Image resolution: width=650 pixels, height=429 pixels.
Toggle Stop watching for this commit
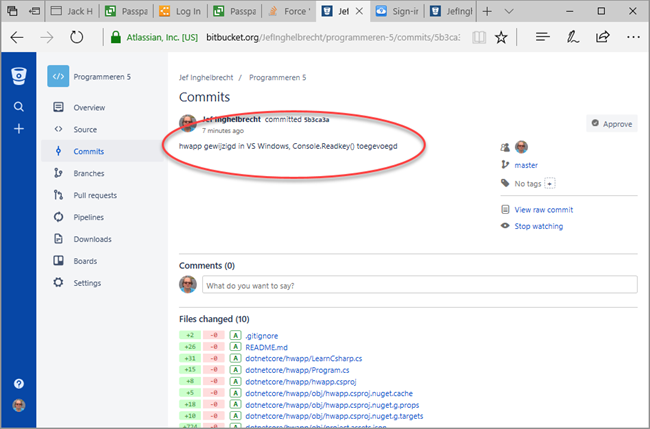coord(538,226)
